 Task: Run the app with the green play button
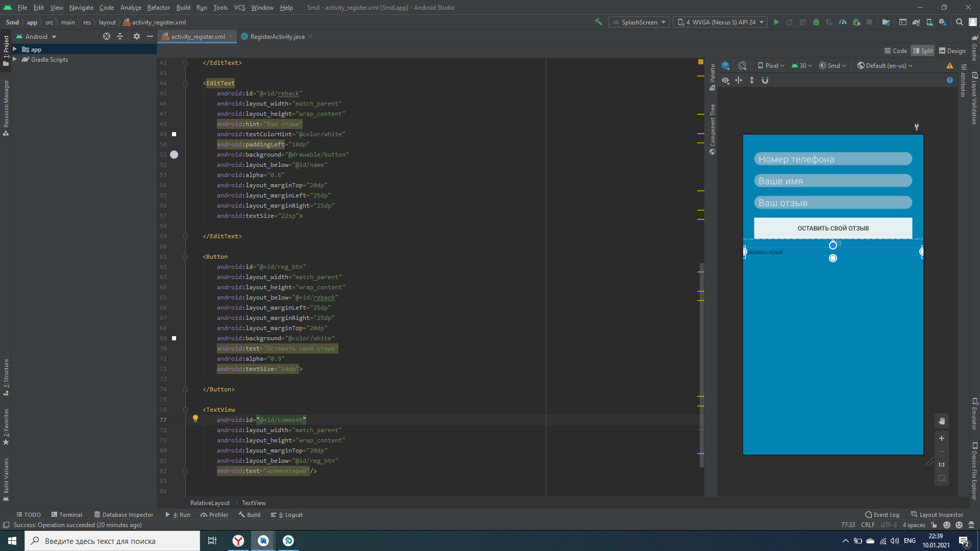point(776,22)
